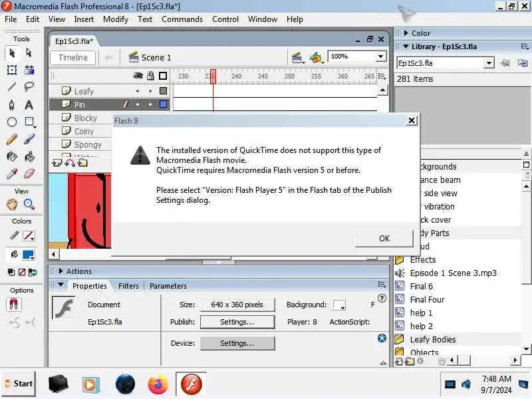Click the Insert Layer icon
The image size is (532, 399).
coord(57,163)
